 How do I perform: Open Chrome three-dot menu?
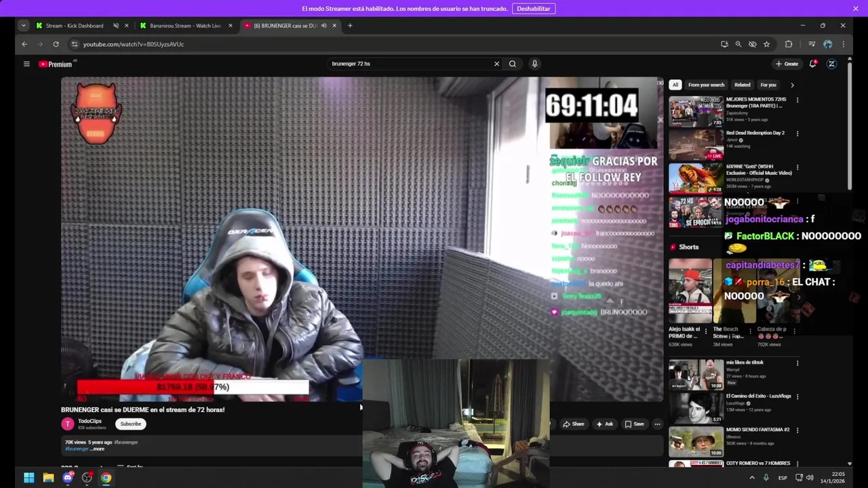(844, 44)
